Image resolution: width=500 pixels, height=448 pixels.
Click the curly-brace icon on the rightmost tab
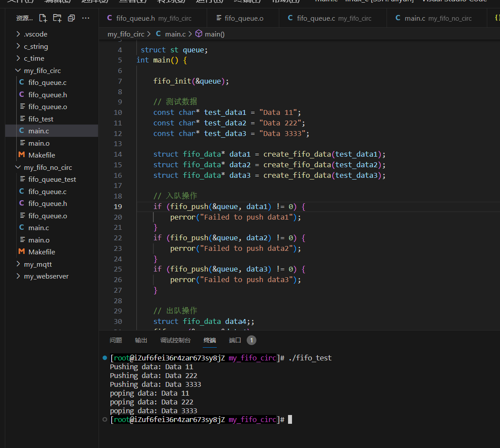click(496, 18)
